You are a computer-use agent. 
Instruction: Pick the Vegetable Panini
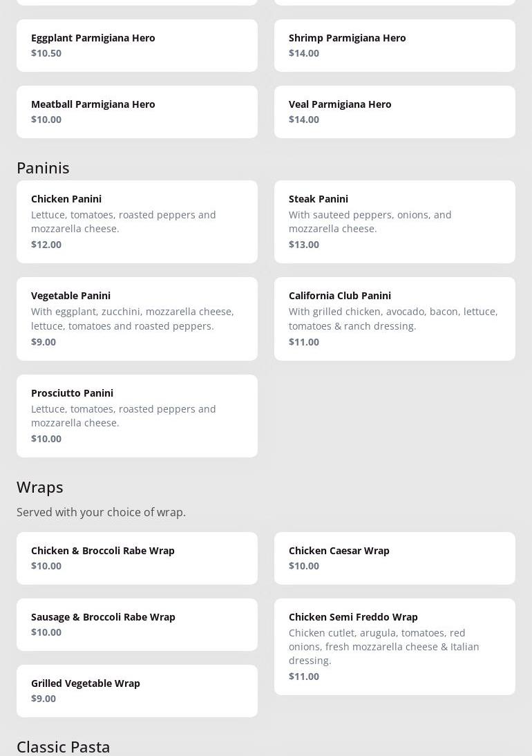tap(137, 319)
